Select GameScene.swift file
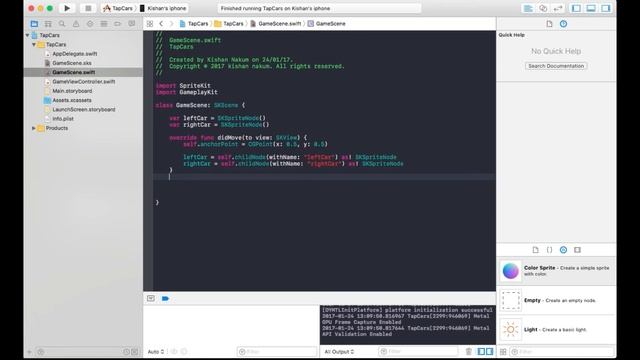This screenshot has height=360, width=640. coord(73,72)
